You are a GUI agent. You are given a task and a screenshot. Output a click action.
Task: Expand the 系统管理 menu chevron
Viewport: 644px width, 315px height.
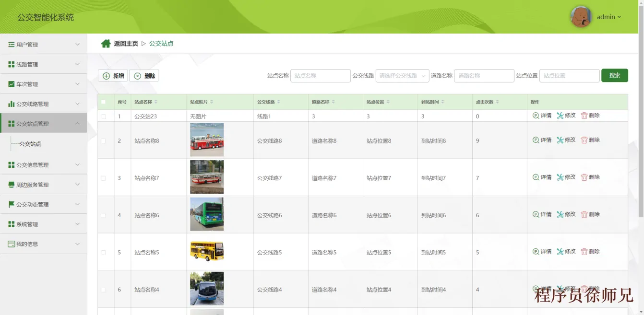click(77, 224)
